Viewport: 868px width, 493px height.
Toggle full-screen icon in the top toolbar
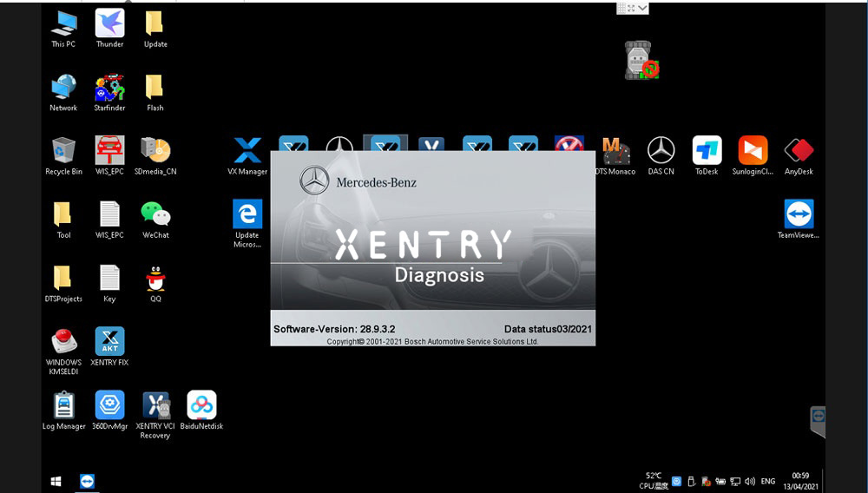[x=631, y=8]
